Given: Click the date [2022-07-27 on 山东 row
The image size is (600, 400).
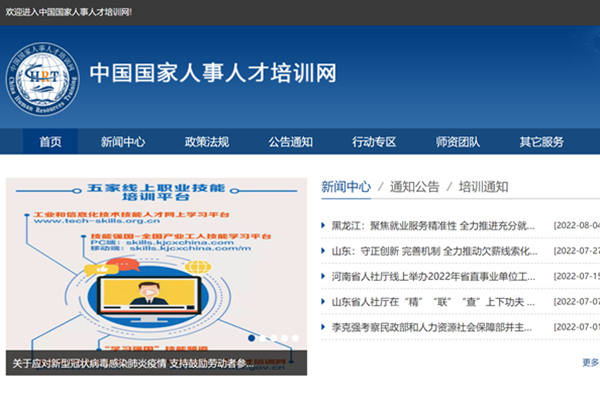Looking at the screenshot, I should [x=577, y=251].
